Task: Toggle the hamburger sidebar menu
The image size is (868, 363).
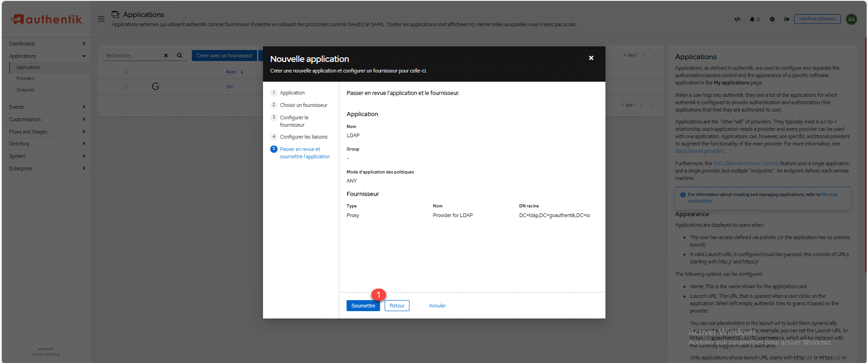Action: (101, 19)
